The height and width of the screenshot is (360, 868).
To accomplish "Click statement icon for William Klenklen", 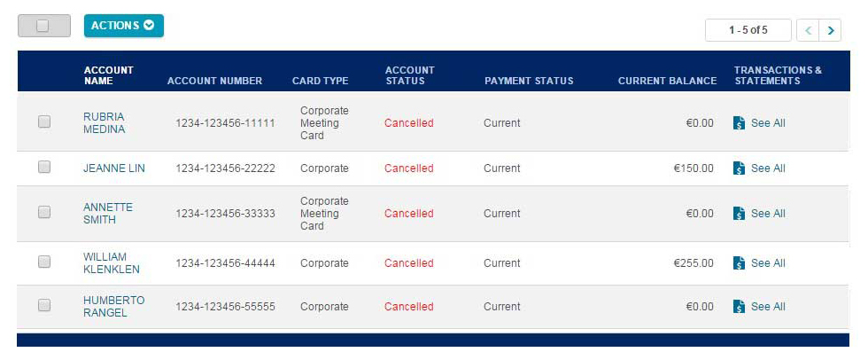I will tap(739, 263).
